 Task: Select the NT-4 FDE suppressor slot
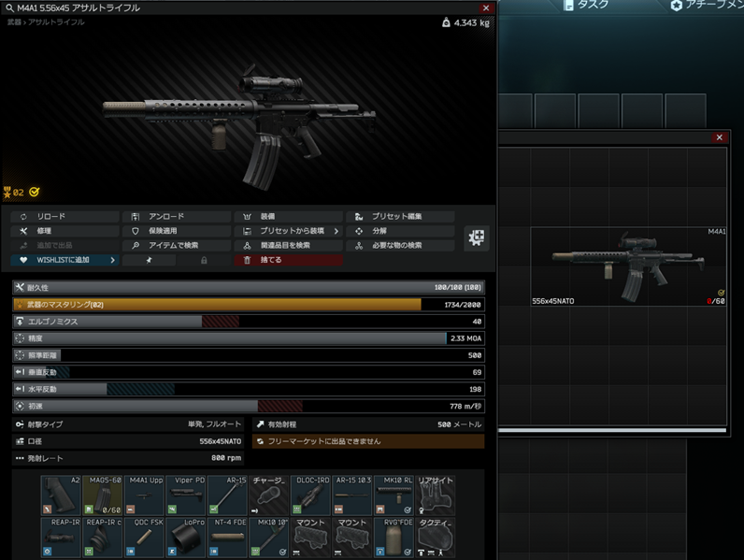[228, 537]
